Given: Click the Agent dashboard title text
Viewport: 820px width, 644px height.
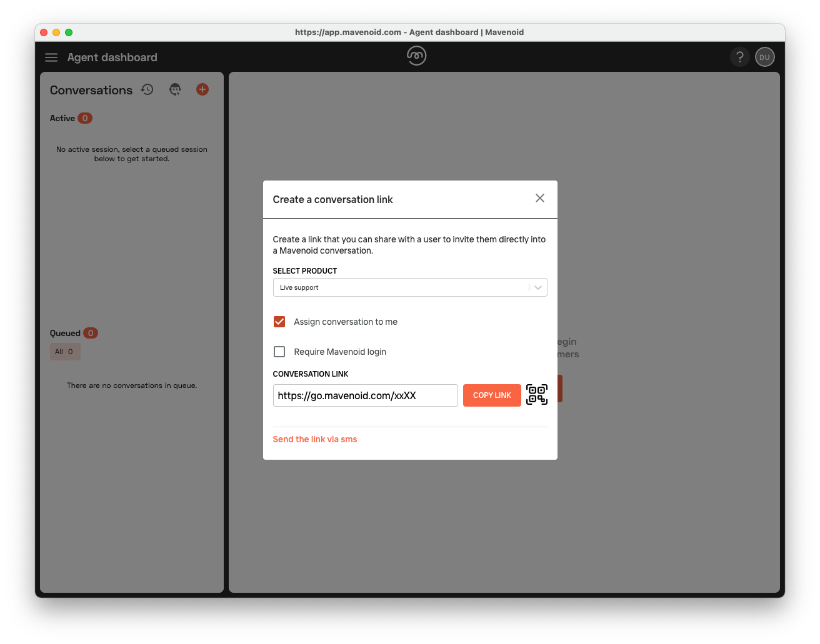Looking at the screenshot, I should 112,57.
